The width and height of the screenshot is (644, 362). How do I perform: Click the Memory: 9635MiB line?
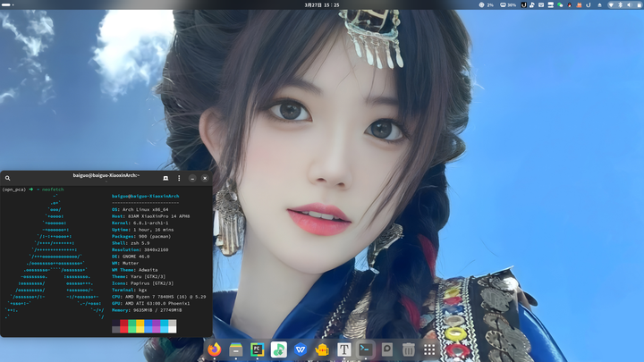coord(147,310)
